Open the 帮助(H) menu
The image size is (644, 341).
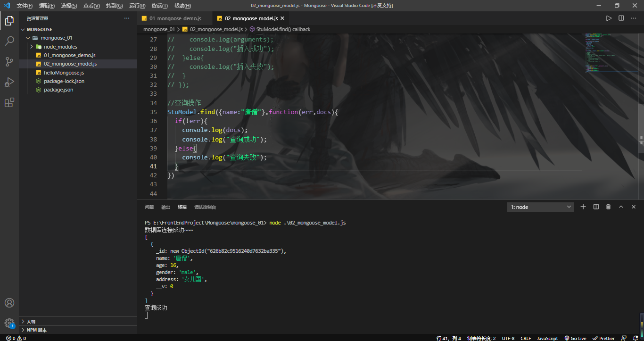(182, 6)
